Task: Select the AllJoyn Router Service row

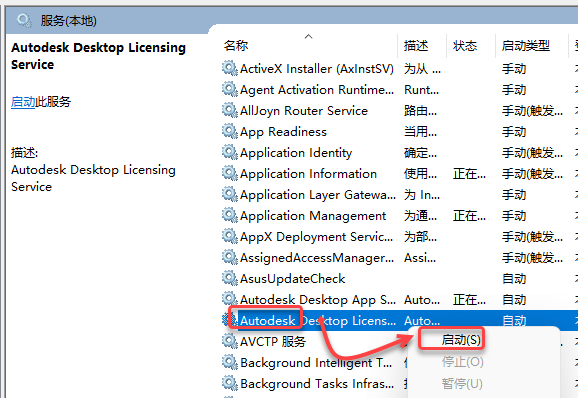Action: 304,111
